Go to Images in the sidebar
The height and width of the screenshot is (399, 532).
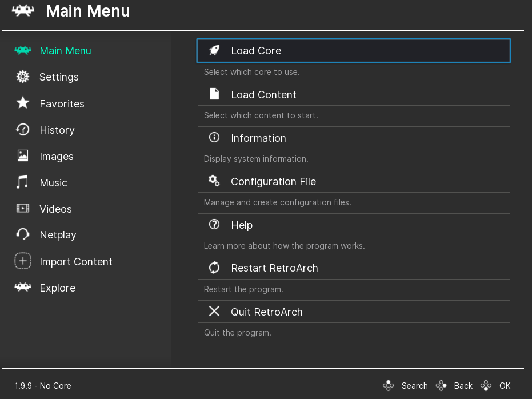(x=56, y=157)
